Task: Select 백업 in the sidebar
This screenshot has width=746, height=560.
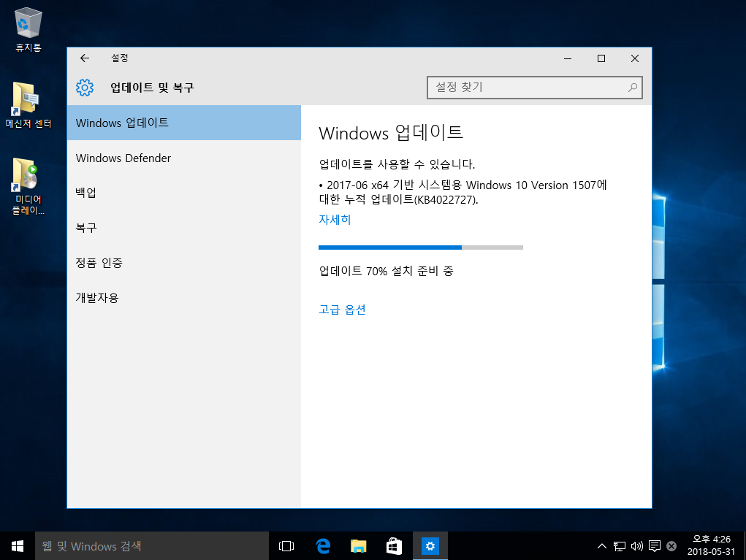Action: click(184, 193)
